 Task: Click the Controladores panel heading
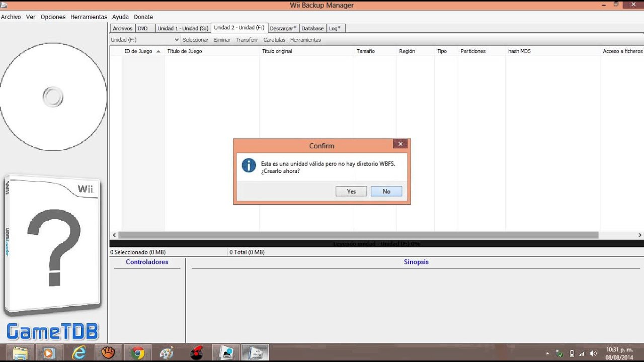click(x=147, y=262)
